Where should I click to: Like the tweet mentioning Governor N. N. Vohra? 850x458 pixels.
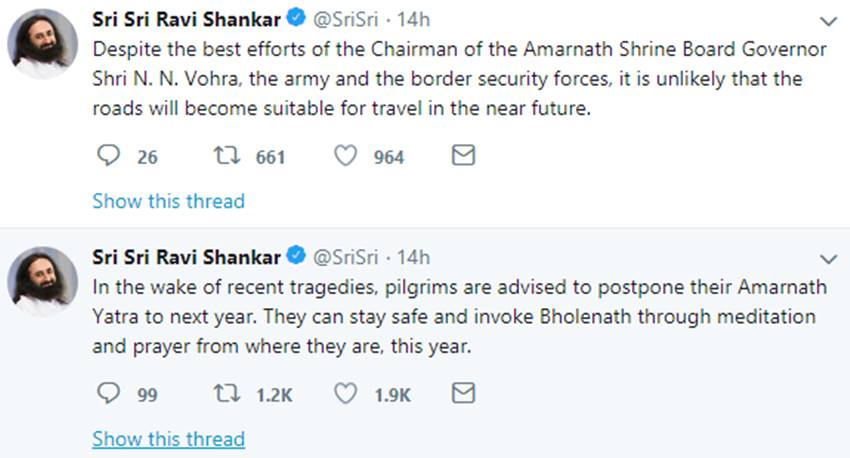[x=345, y=156]
